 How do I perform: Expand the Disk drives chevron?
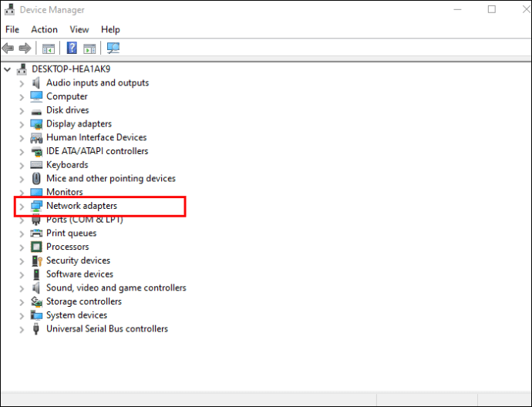[22, 111]
